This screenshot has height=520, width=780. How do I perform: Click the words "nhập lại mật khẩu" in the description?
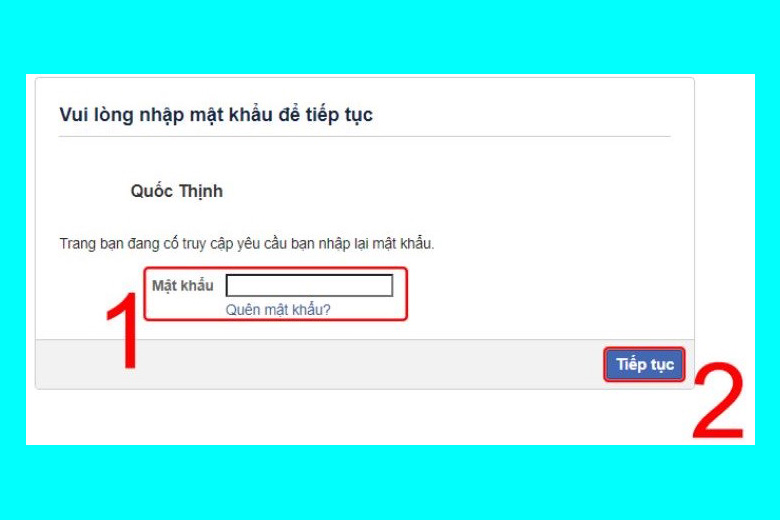(x=376, y=244)
